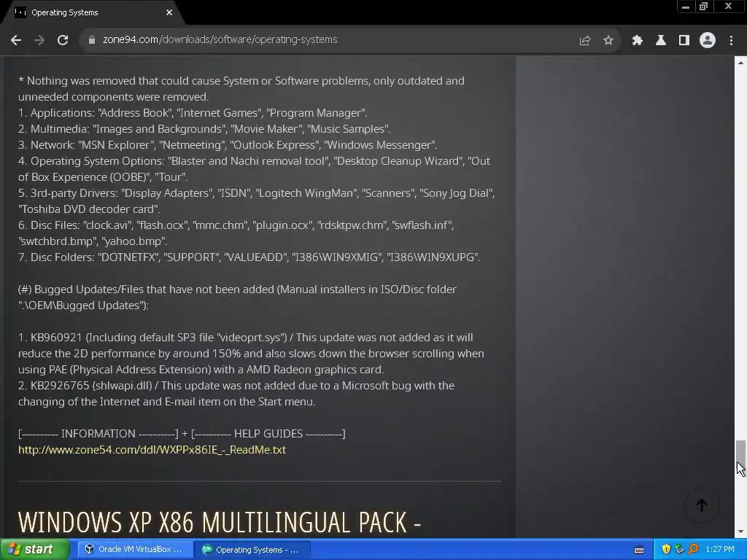Open Chrome Labs flask icon
Viewport: 747px width, 560px height.
click(x=661, y=41)
